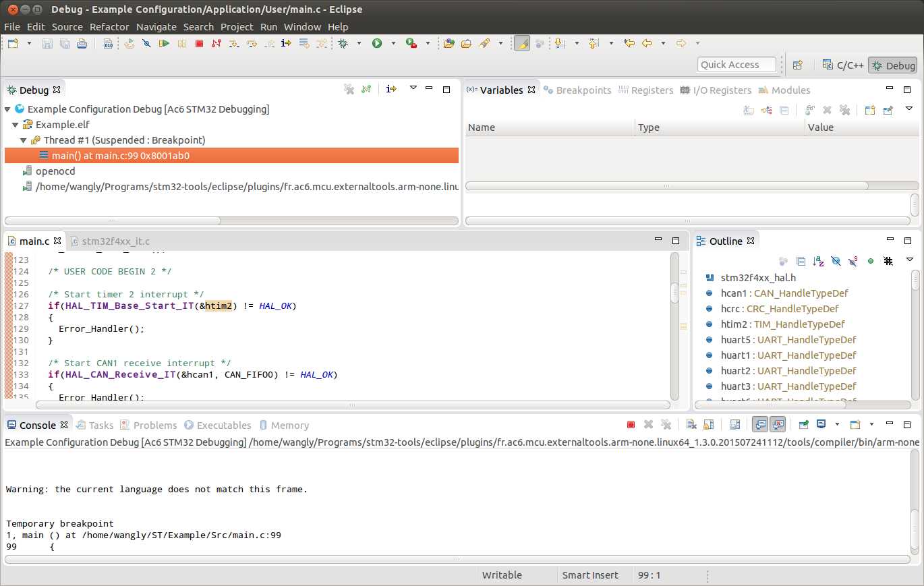Open dropdown next to green Run icon
This screenshot has height=586, width=924.
tap(393, 44)
